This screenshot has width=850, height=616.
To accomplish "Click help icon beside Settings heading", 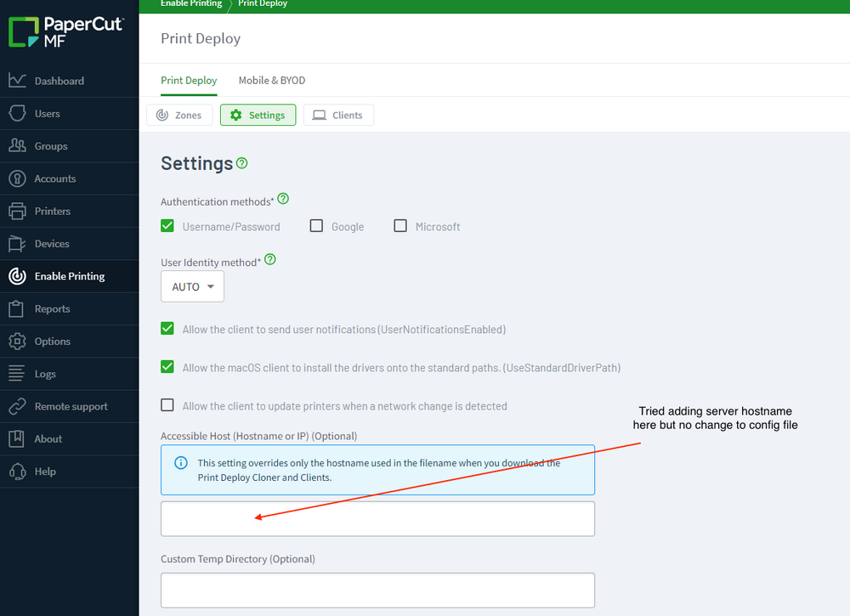I will tap(241, 163).
